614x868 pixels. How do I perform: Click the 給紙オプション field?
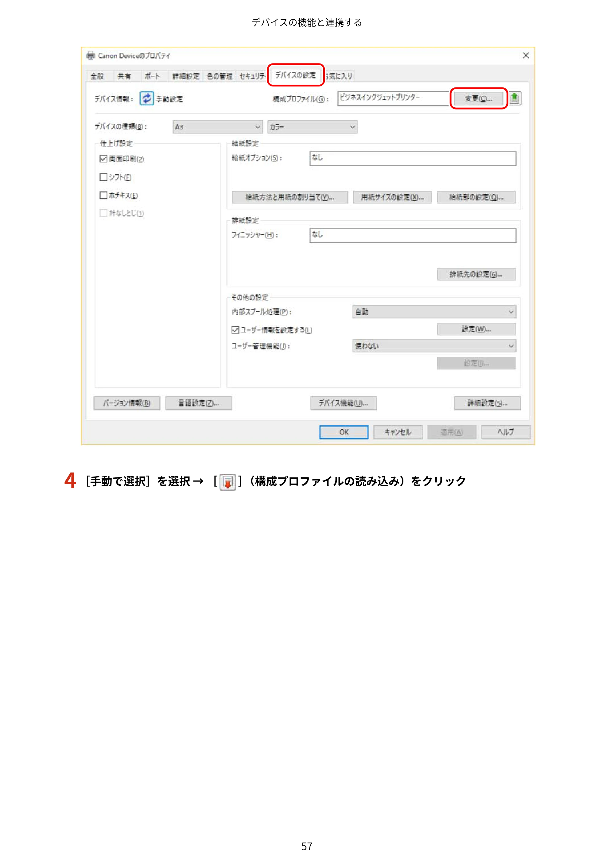pos(413,158)
